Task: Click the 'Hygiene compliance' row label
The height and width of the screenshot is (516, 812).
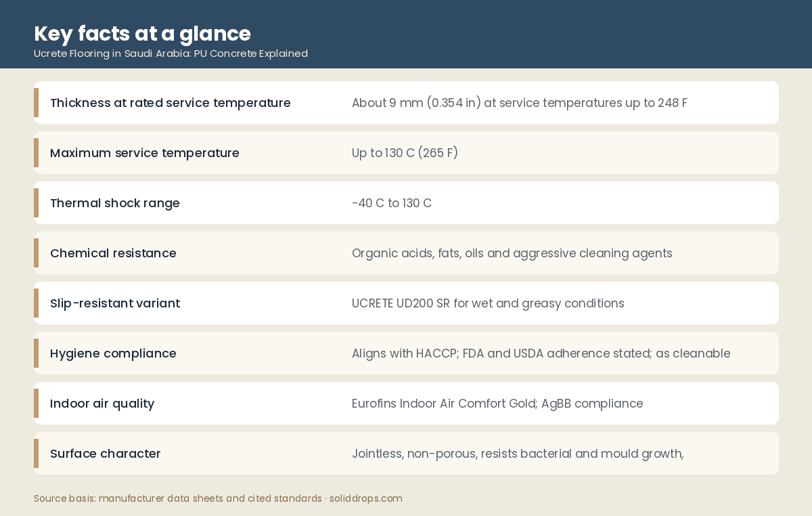Action: [113, 353]
